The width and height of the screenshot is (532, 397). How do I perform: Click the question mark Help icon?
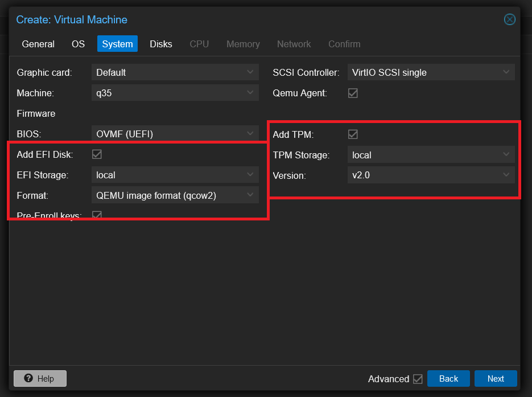tap(28, 378)
